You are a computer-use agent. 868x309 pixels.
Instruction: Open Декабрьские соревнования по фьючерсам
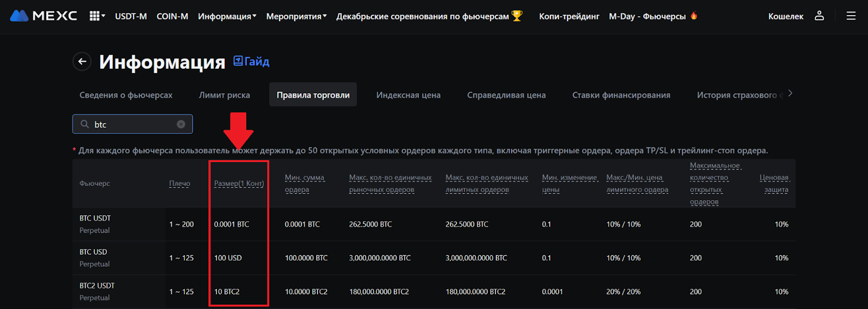pyautogui.click(x=423, y=16)
